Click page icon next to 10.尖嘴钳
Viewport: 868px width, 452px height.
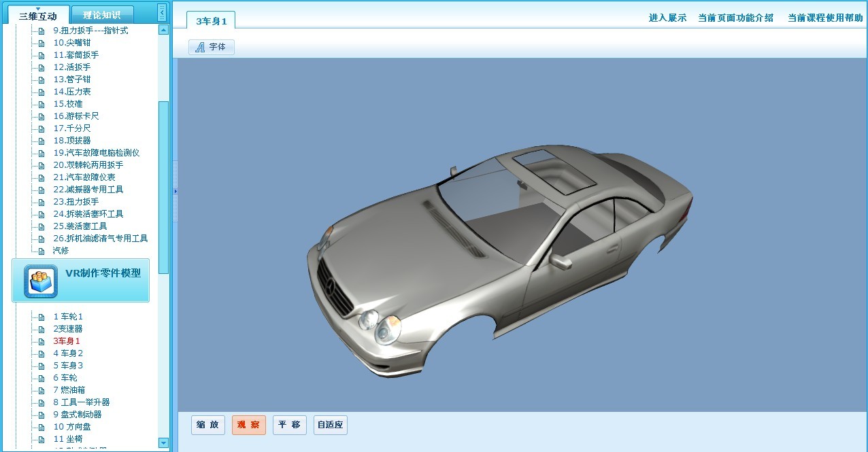click(42, 43)
